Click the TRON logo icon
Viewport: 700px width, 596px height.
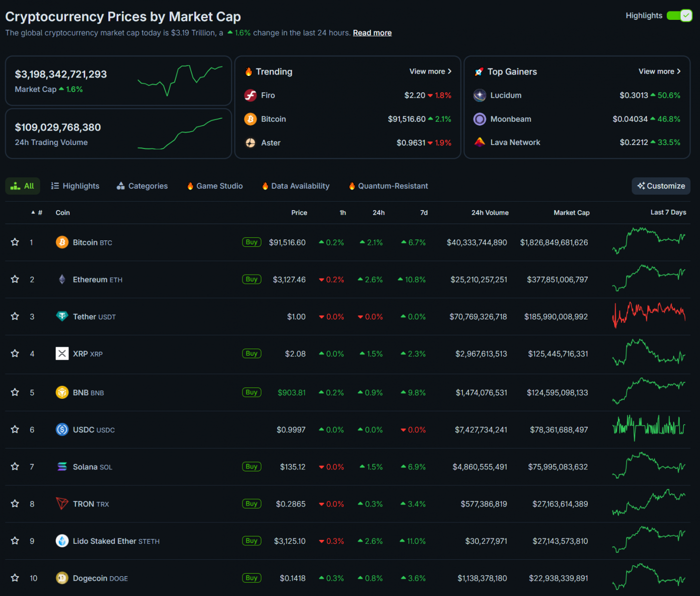[x=62, y=504]
